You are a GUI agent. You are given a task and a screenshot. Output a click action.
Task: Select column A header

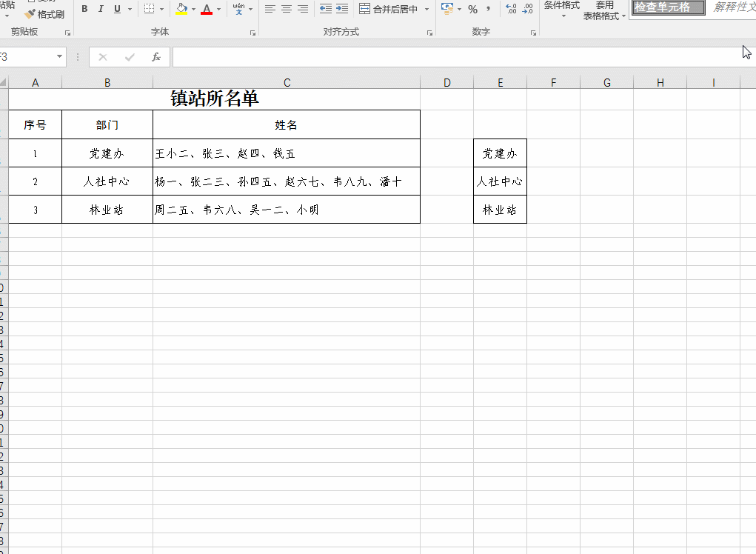coord(36,82)
